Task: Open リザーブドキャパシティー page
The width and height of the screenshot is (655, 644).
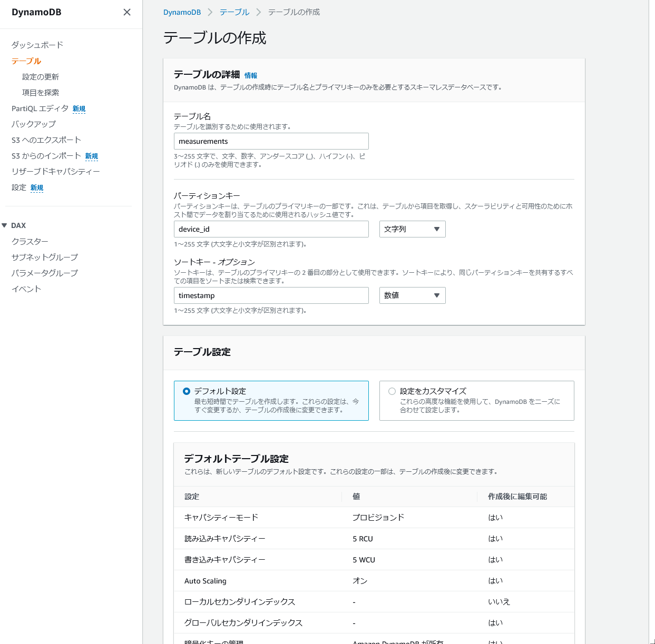Action: pos(56,172)
